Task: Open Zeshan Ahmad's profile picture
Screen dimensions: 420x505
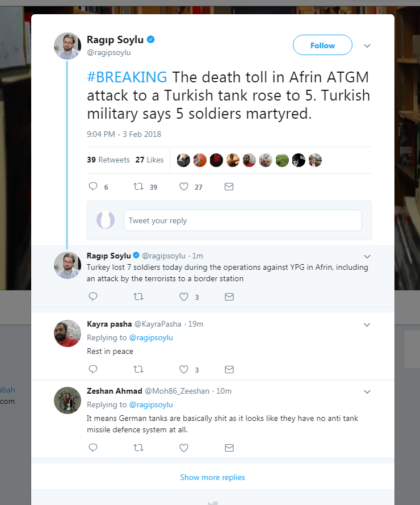Action: coord(67,400)
